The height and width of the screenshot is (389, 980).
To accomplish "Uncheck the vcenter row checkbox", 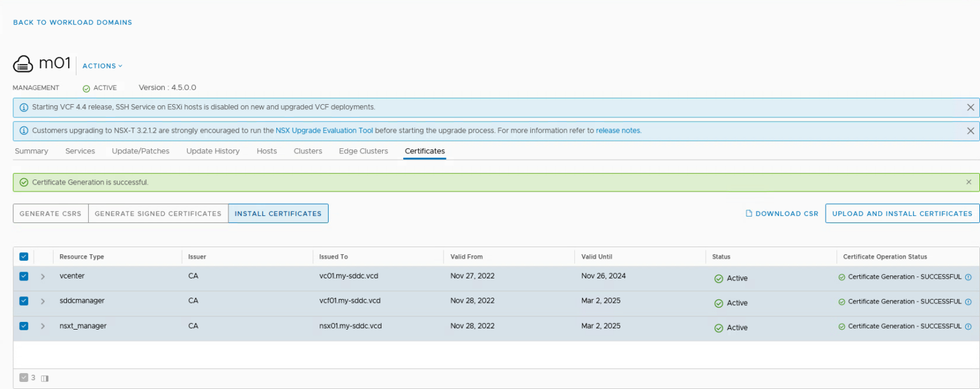I will pos(24,277).
